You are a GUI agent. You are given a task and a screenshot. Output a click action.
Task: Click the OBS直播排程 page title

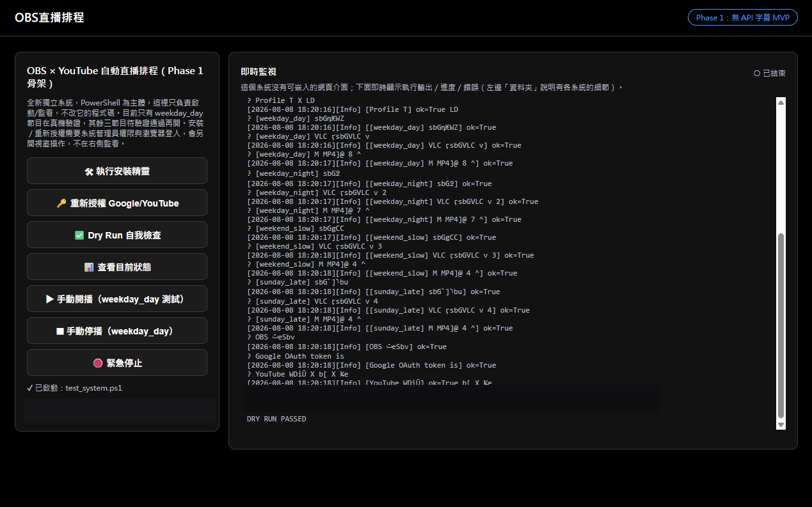[x=49, y=17]
